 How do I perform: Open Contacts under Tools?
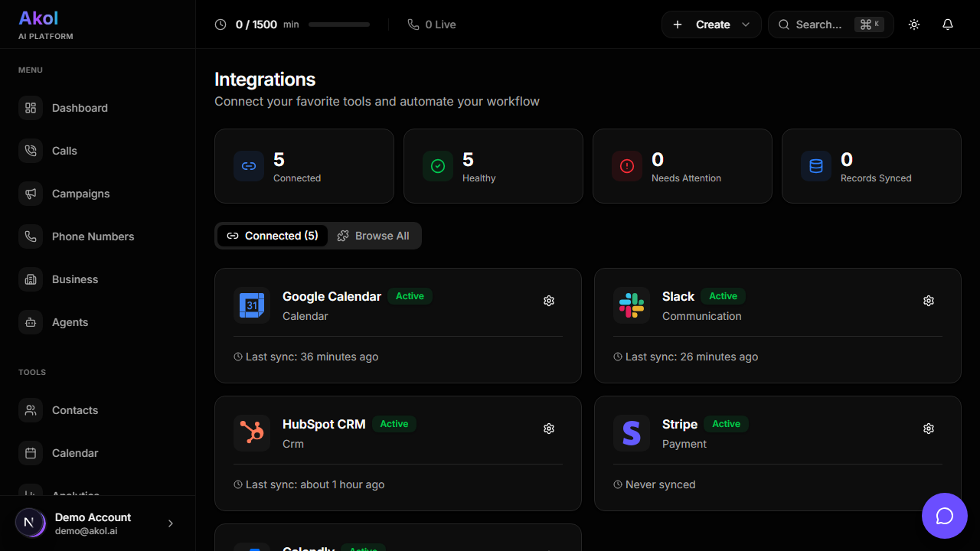(74, 410)
